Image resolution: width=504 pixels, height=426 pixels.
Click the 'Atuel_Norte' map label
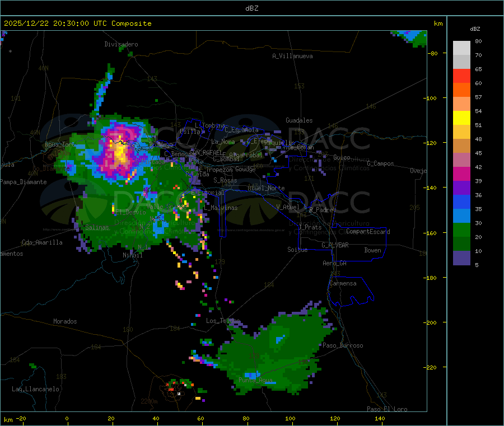coord(266,188)
